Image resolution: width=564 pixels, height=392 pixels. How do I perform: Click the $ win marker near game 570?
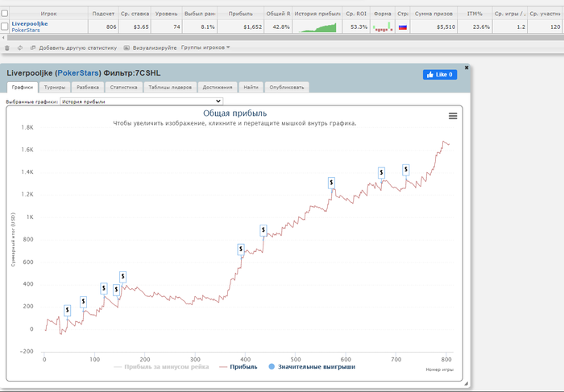point(331,183)
